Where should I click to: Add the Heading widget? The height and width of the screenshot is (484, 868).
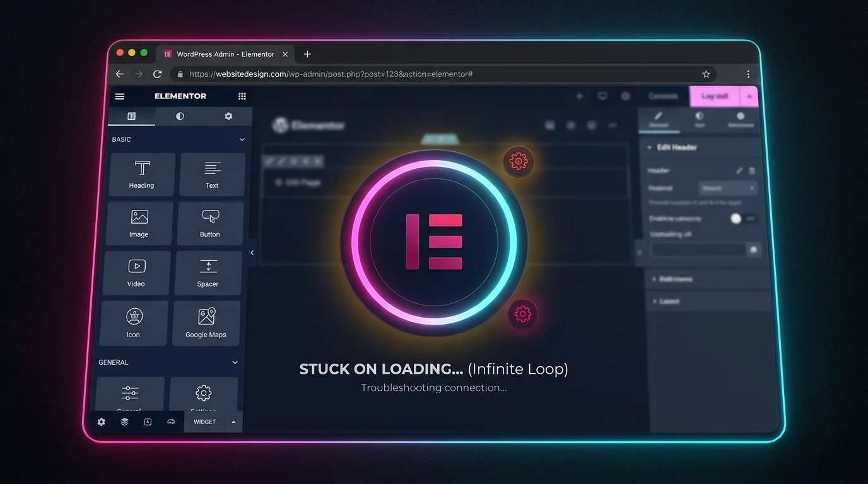click(142, 175)
